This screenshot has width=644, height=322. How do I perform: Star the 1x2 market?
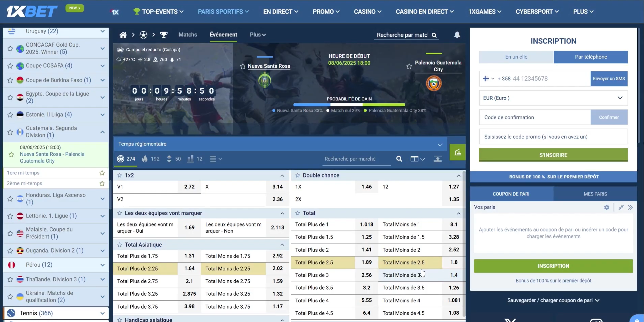click(120, 175)
